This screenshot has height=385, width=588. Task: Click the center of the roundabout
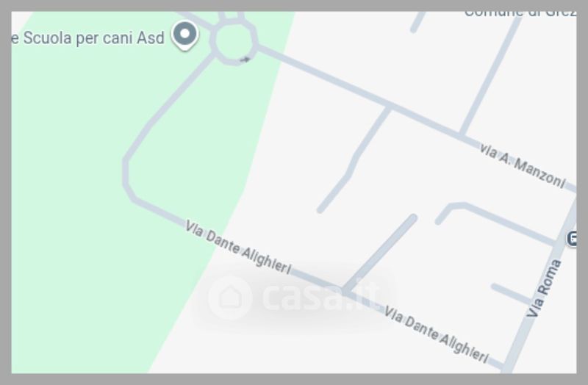pyautogui.click(x=234, y=40)
